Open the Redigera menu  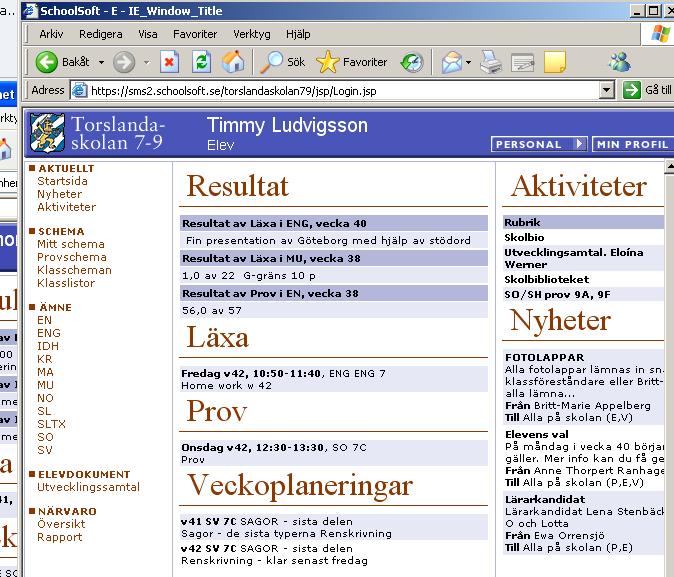(x=101, y=34)
